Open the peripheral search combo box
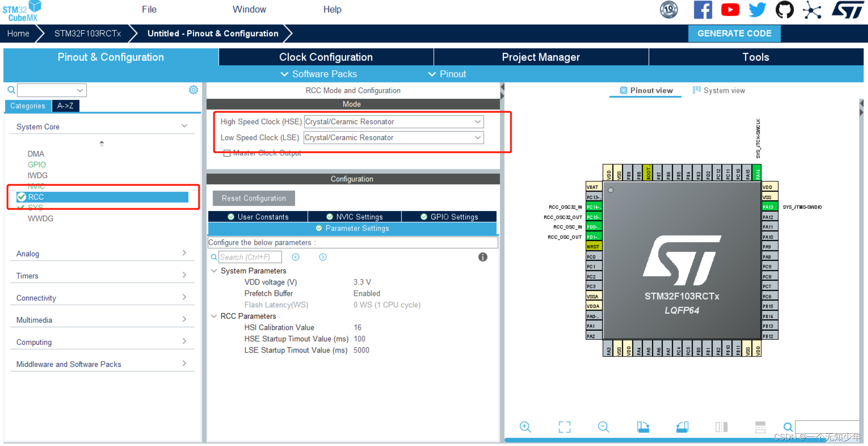This screenshot has height=446, width=868. click(52, 90)
